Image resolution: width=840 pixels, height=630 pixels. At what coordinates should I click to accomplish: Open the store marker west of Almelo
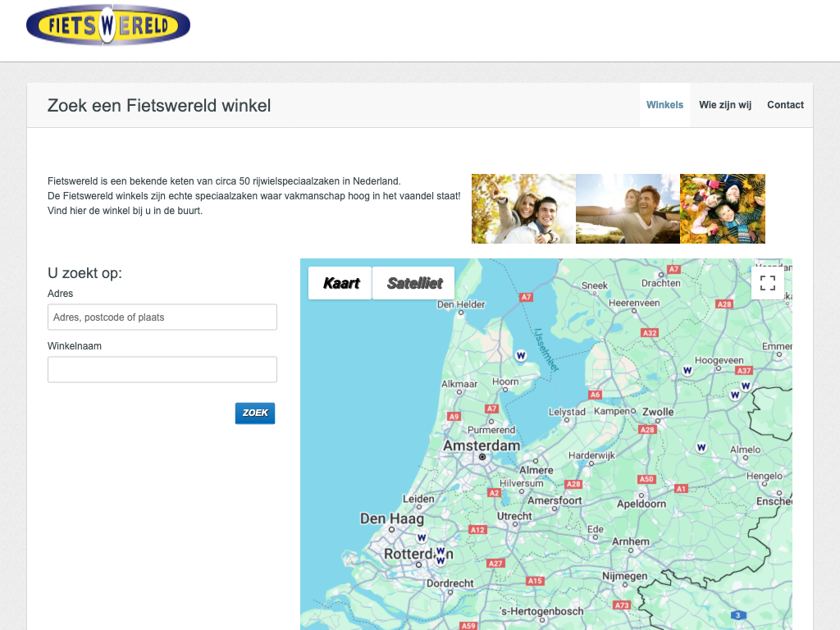pyautogui.click(x=701, y=447)
